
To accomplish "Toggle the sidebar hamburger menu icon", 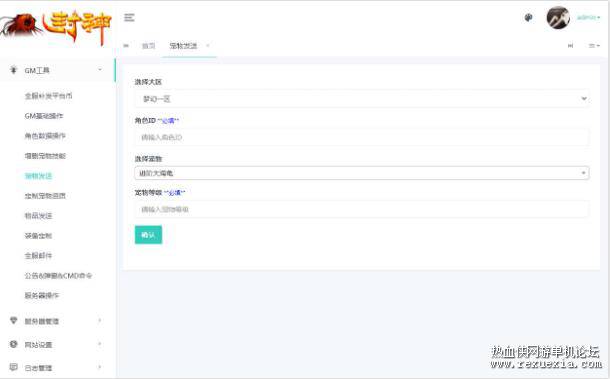I will 129,18.
